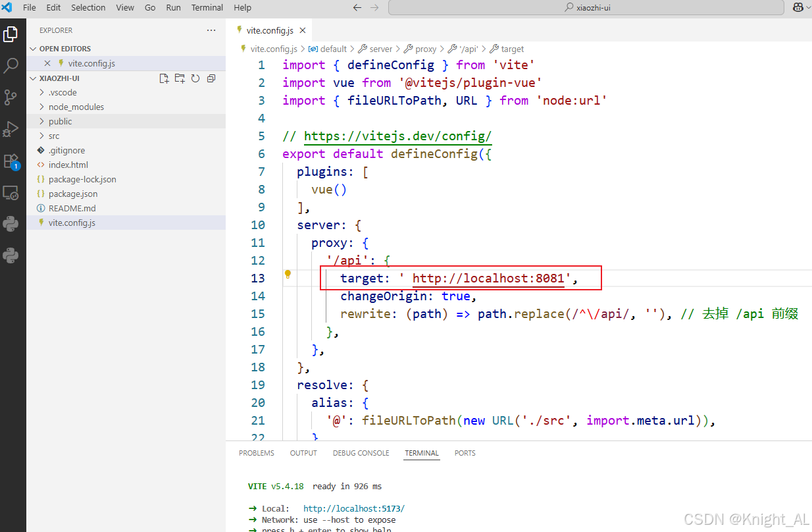Open the Help menu
Image resolution: width=812 pixels, height=532 pixels.
[x=242, y=8]
